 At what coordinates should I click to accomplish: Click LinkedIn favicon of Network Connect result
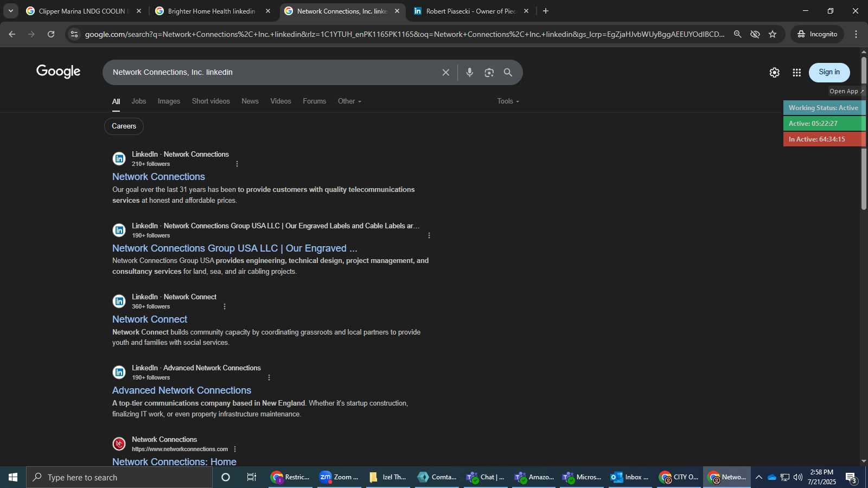pyautogui.click(x=119, y=301)
